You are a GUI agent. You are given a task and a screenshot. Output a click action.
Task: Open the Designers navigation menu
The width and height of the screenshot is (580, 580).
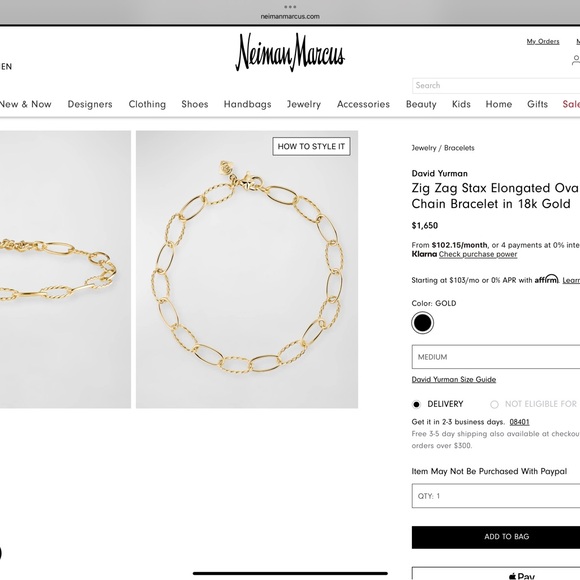pyautogui.click(x=90, y=104)
